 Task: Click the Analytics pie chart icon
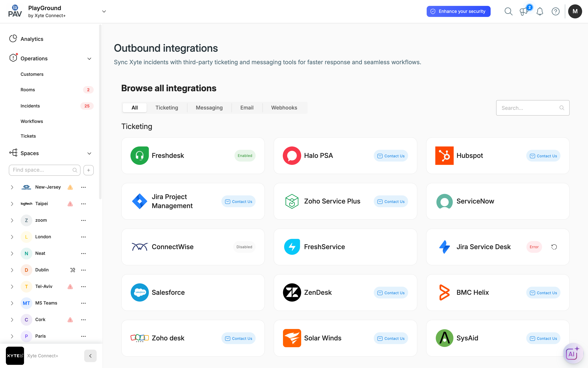click(13, 39)
